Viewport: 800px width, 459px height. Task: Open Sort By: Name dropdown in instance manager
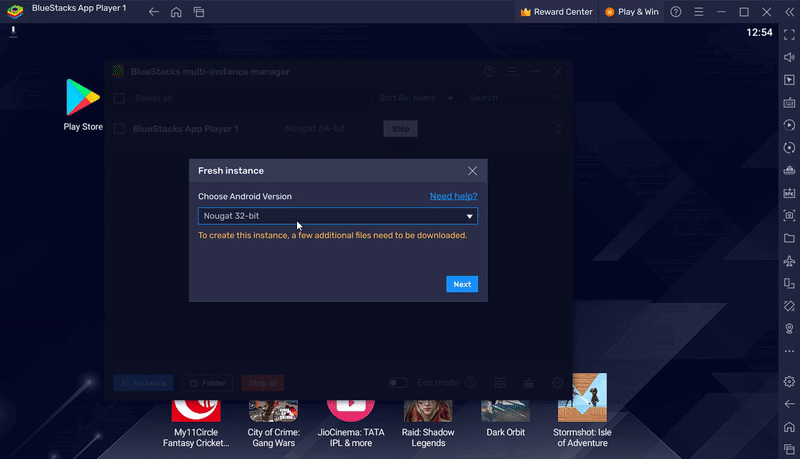point(416,98)
